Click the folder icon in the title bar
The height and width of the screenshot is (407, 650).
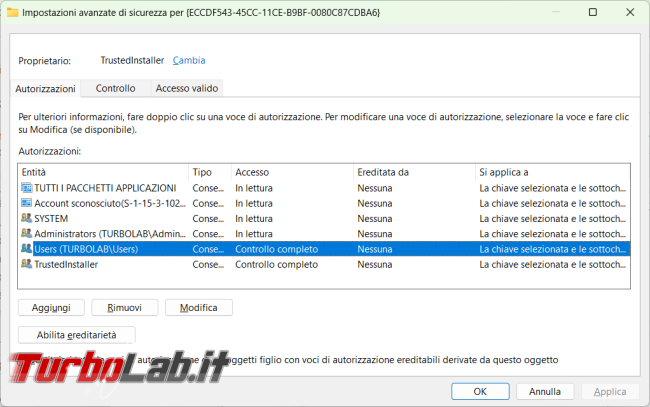[x=12, y=12]
